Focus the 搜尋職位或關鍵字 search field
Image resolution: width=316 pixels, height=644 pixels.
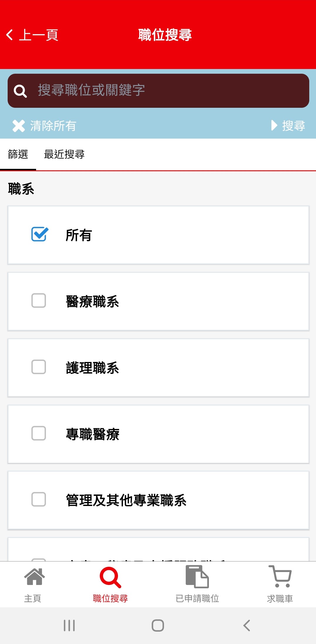click(164, 90)
